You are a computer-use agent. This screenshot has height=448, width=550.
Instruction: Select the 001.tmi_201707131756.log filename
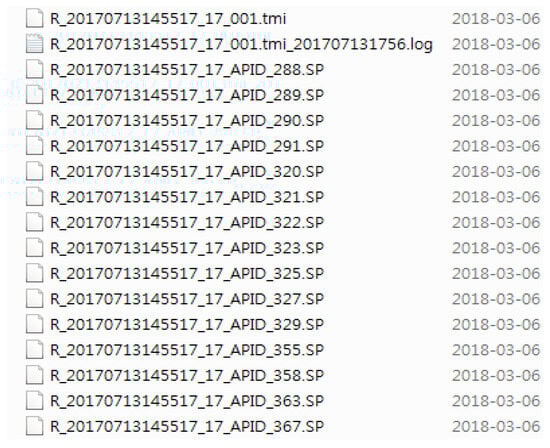point(241,44)
